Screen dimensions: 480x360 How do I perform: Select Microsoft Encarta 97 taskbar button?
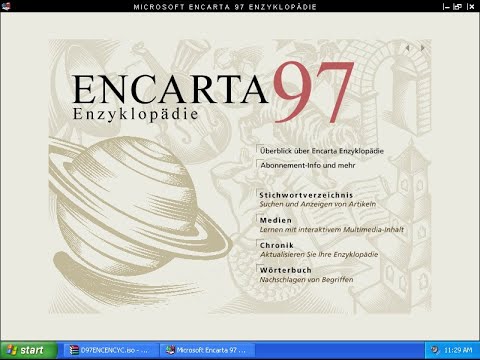coord(207,350)
